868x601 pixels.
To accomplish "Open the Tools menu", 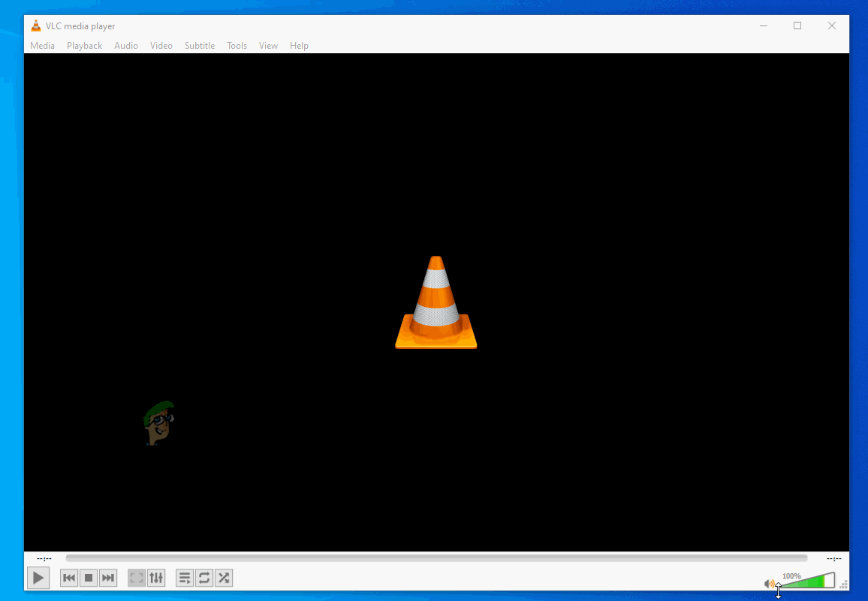I will coord(237,45).
